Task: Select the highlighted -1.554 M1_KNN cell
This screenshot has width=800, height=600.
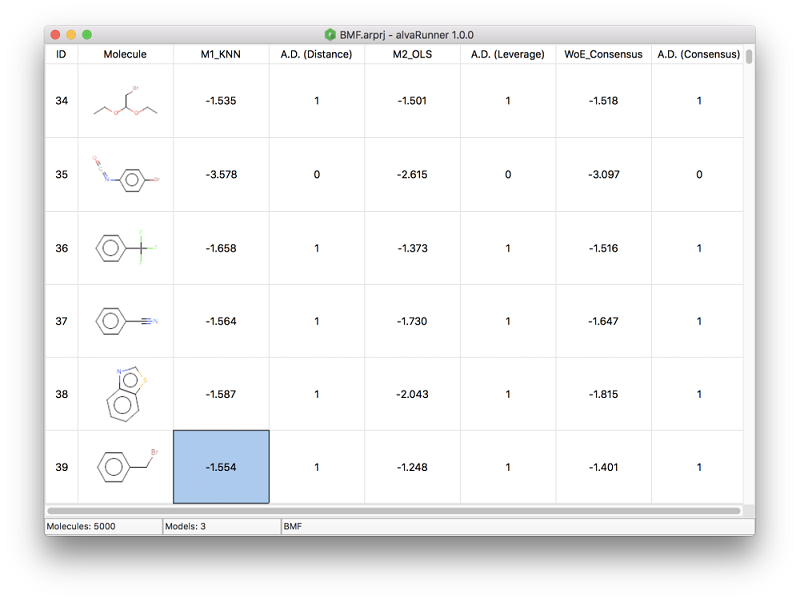Action: [x=221, y=467]
